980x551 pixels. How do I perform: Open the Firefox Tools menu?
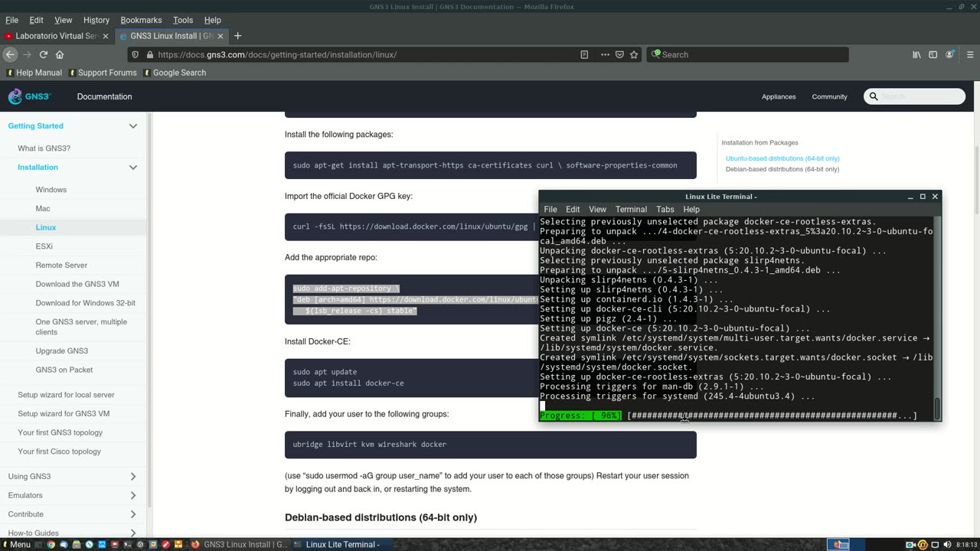point(183,20)
